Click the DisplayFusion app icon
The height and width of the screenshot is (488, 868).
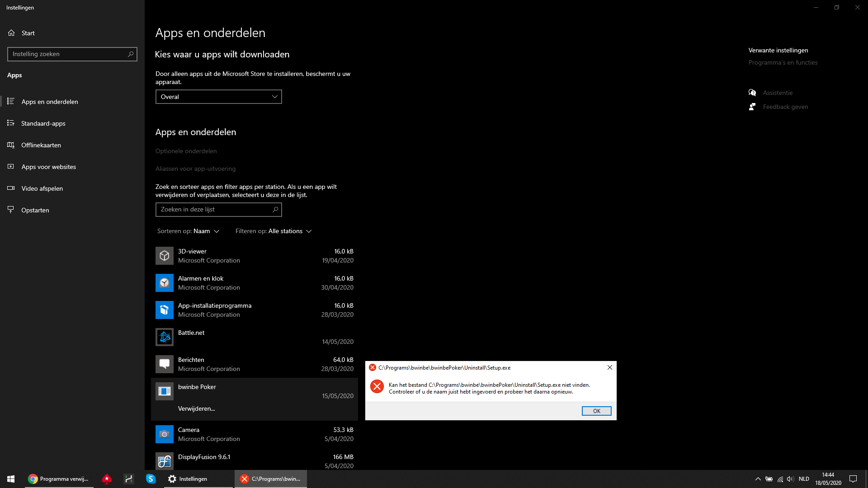tap(164, 461)
